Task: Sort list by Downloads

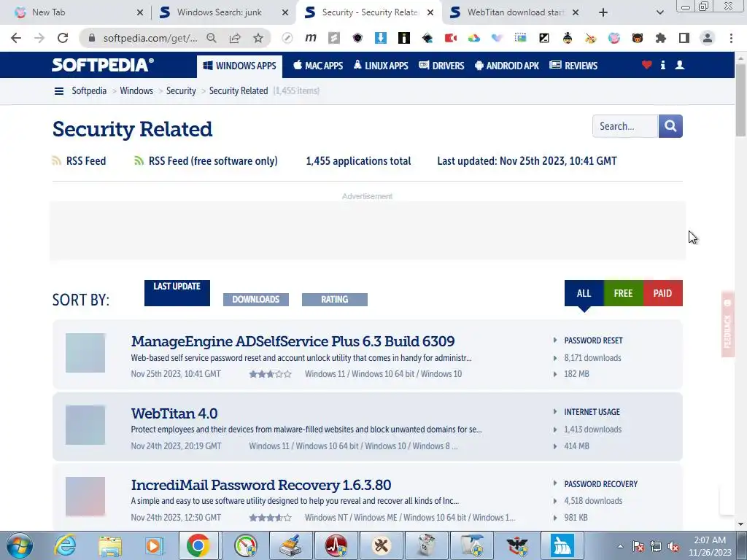Action: [256, 300]
